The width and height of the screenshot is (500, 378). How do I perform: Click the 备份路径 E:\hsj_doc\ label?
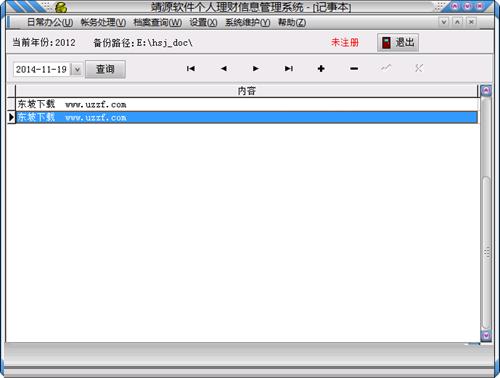(143, 43)
